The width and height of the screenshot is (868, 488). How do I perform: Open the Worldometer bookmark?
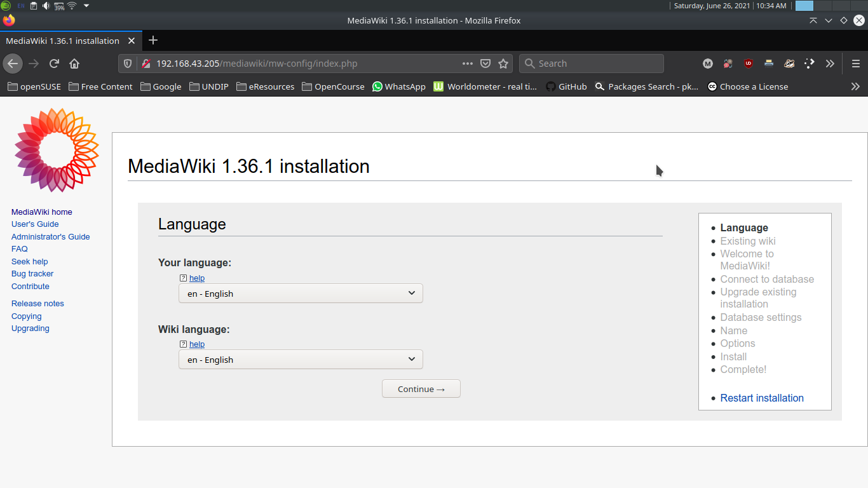[x=485, y=86]
